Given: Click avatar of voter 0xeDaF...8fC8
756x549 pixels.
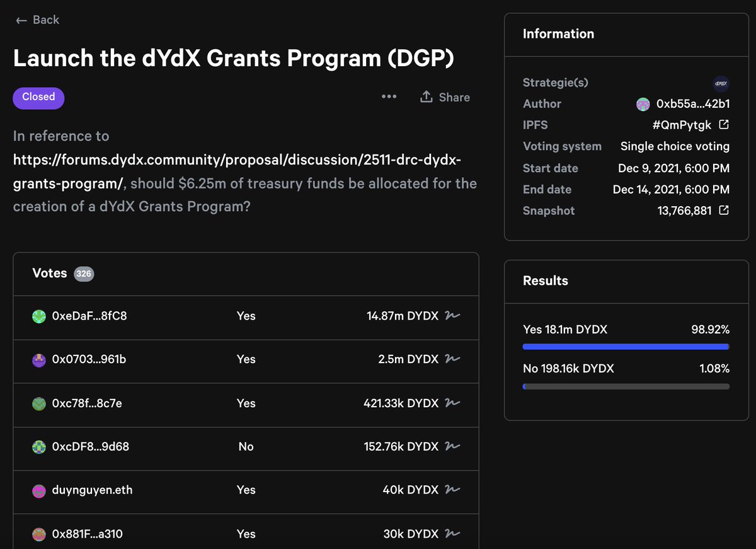Looking at the screenshot, I should point(39,316).
